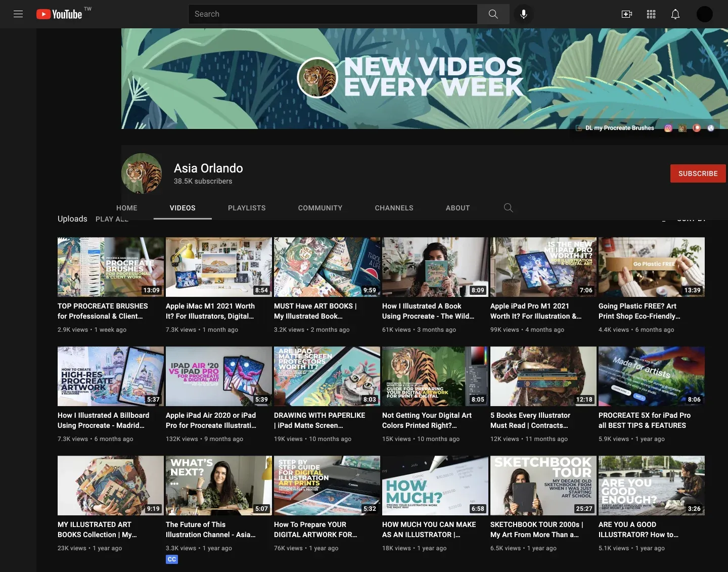
Task: Open How I Illustrated A Book thumbnail
Action: point(435,267)
